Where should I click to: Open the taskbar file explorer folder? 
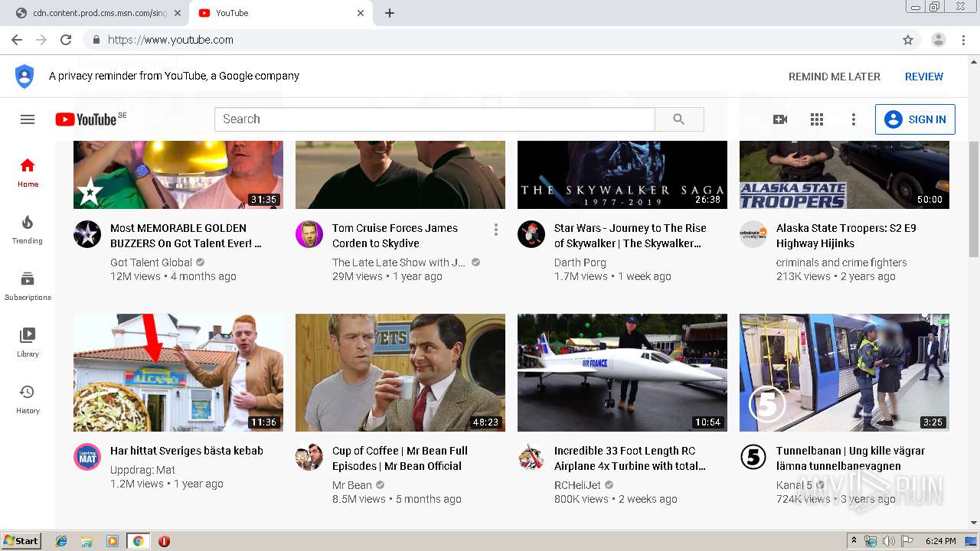pyautogui.click(x=87, y=541)
